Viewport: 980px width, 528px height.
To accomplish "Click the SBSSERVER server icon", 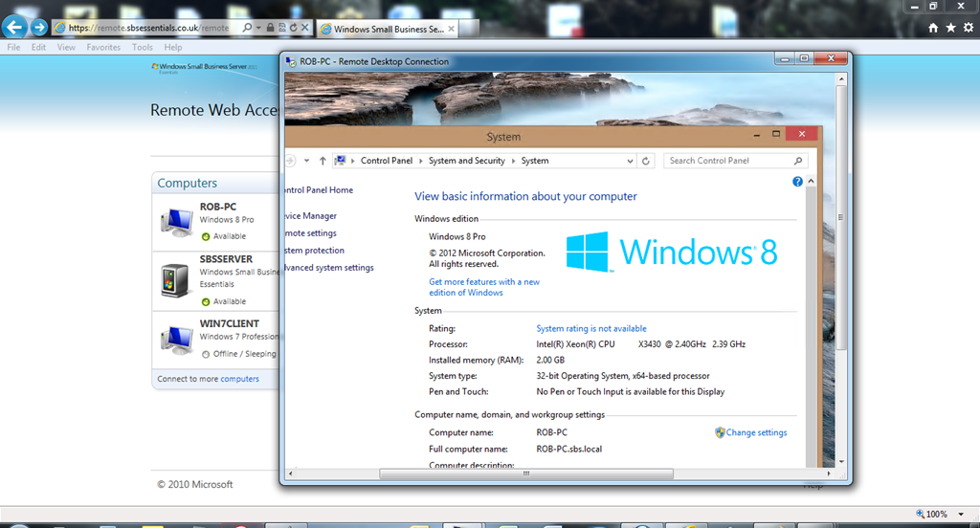I will [x=176, y=280].
